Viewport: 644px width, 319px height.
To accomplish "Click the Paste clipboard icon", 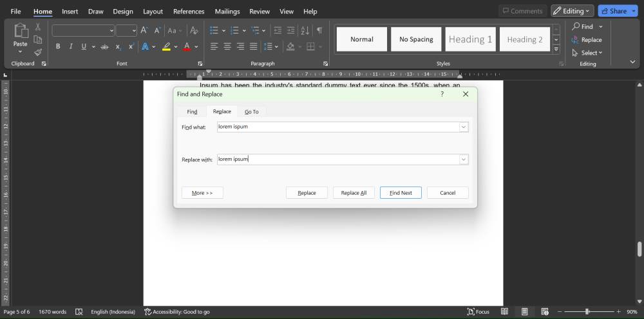I will [20, 31].
